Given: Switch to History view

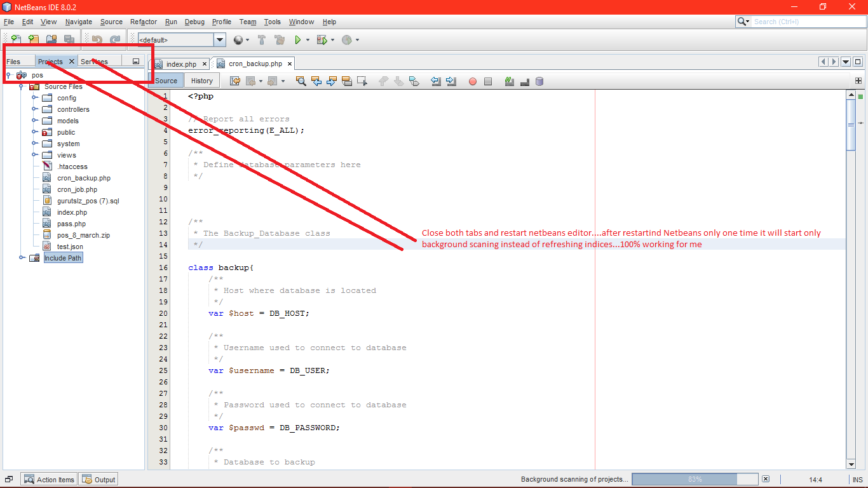Looking at the screenshot, I should point(202,81).
